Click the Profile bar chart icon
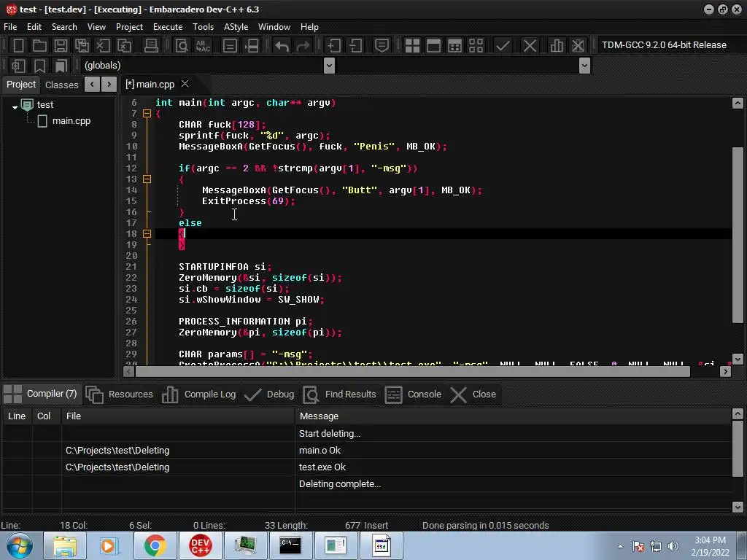747x560 pixels. pos(556,46)
